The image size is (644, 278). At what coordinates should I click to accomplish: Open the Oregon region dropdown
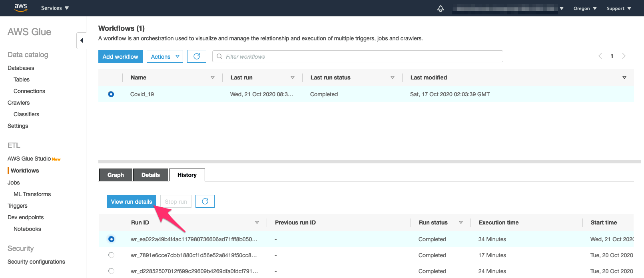click(x=585, y=8)
